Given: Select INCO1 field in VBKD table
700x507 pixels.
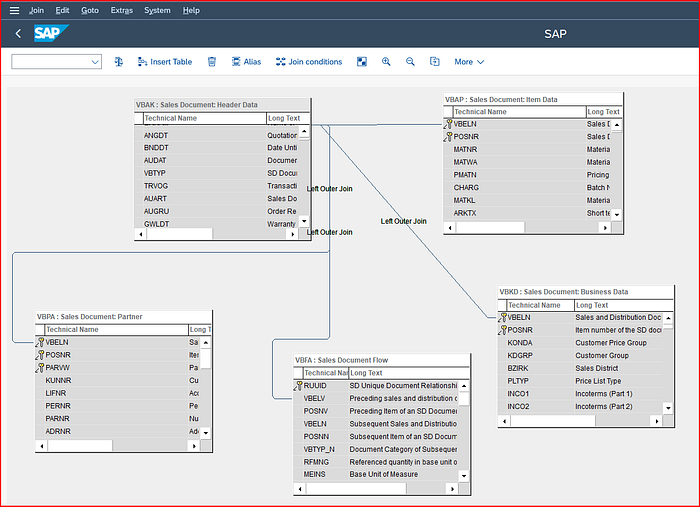Looking at the screenshot, I should (518, 394).
